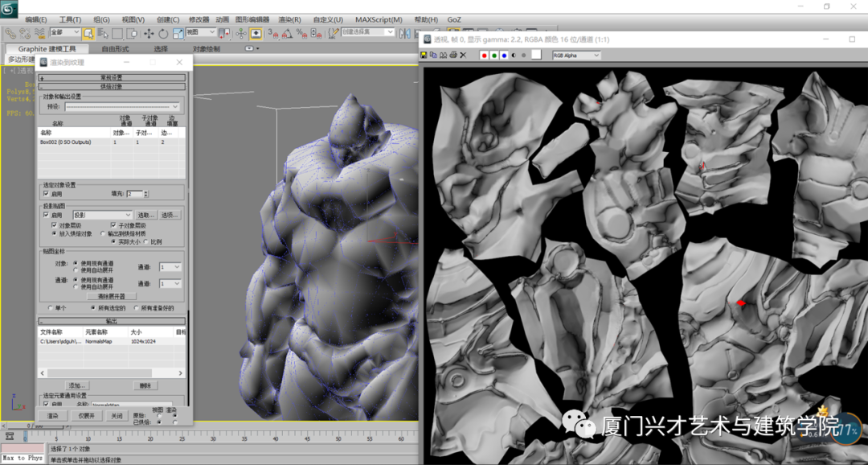Uncheck 启用 under 选定对象设置
Viewport: 868px width, 465px height.
point(47,194)
